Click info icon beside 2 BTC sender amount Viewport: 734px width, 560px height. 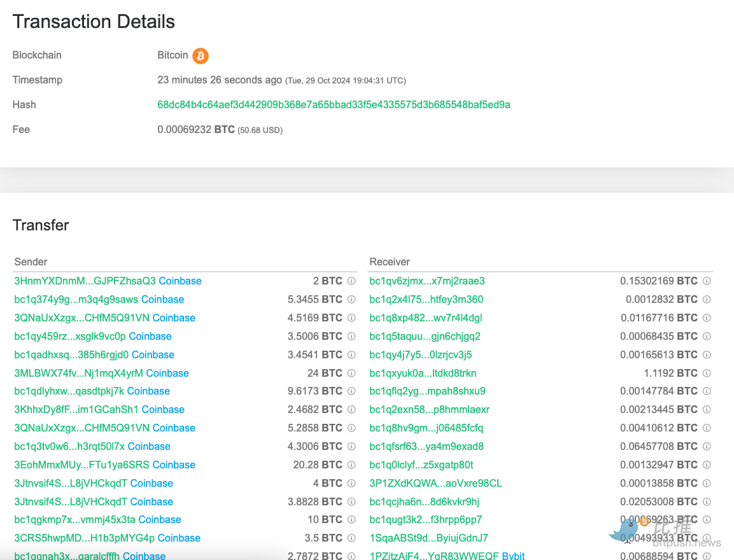pyautogui.click(x=351, y=281)
